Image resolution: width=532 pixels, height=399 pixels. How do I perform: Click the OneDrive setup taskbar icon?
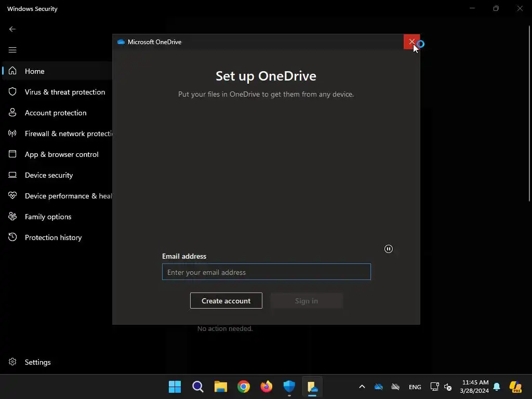312,387
